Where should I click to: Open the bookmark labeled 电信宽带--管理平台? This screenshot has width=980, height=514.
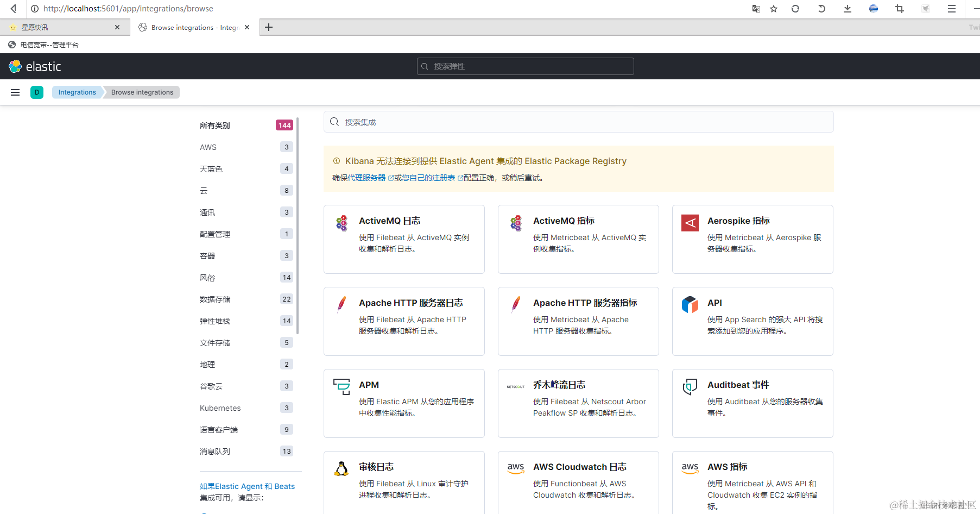coord(43,45)
